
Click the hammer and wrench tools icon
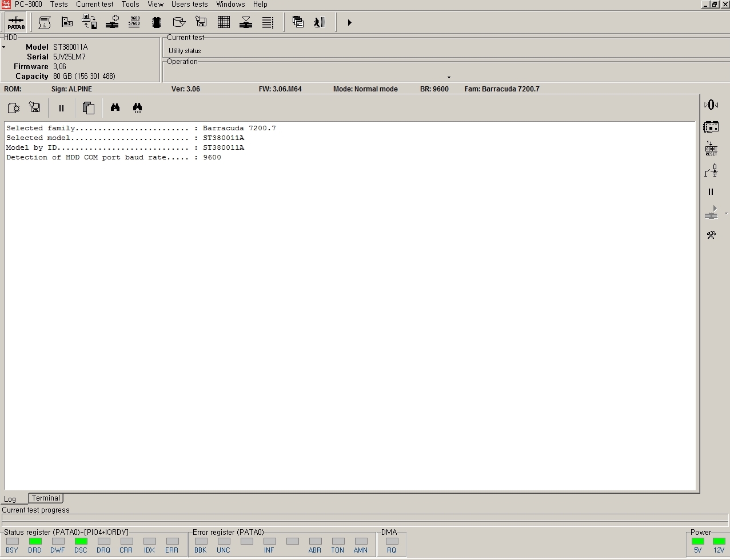pos(711,235)
